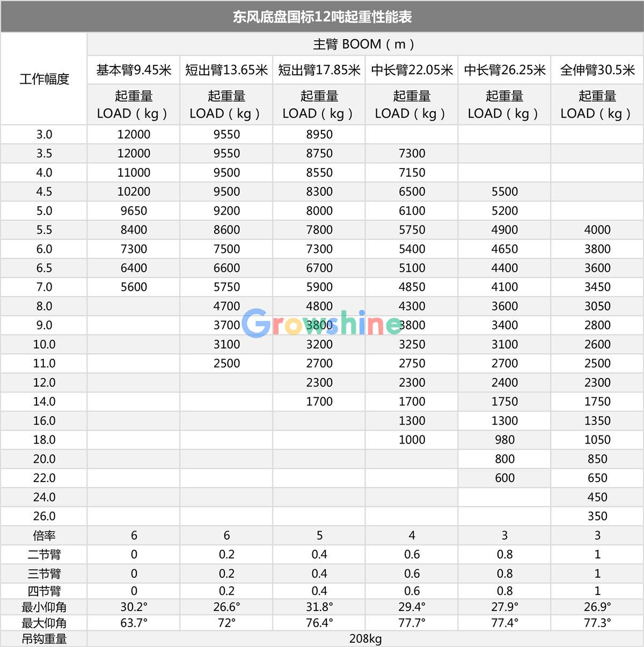Image resolution: width=644 pixels, height=647 pixels.
Task: Select the 主臂 BOOM (m) header
Action: coord(365,44)
